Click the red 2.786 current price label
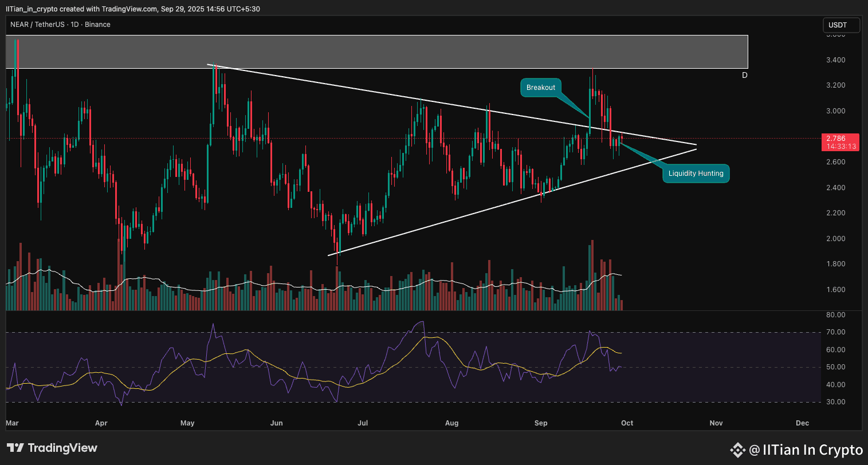Viewport: 868px width, 465px height. [x=841, y=142]
